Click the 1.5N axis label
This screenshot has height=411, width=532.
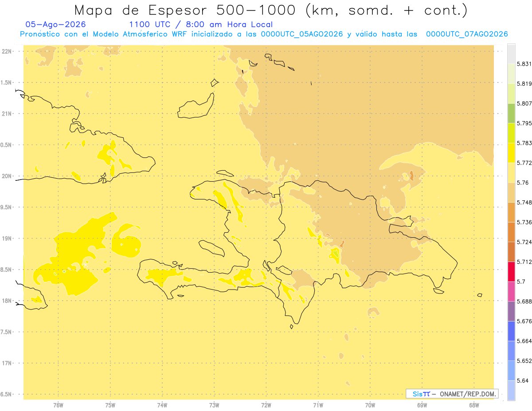pyautogui.click(x=7, y=82)
